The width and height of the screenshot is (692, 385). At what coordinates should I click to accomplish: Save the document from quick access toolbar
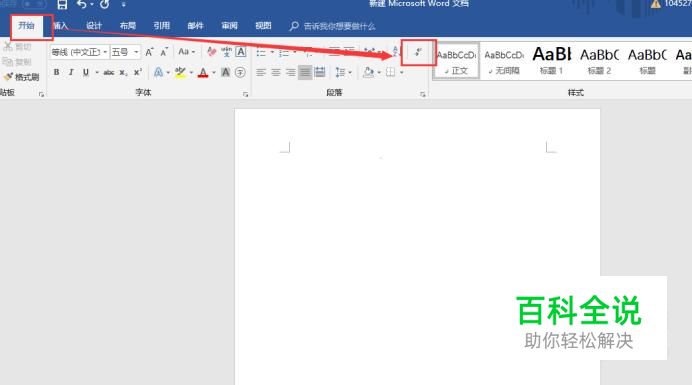tap(62, 5)
